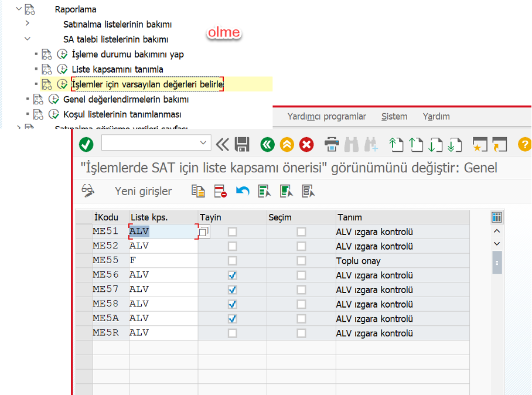Open the Sistem menu
This screenshot has height=395, width=532.
pyautogui.click(x=394, y=117)
